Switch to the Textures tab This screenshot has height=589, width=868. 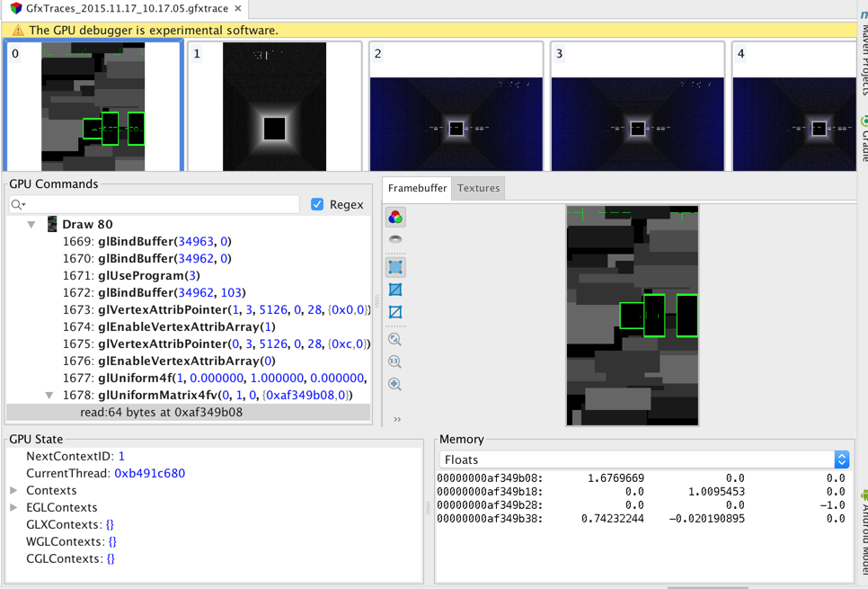pos(478,188)
